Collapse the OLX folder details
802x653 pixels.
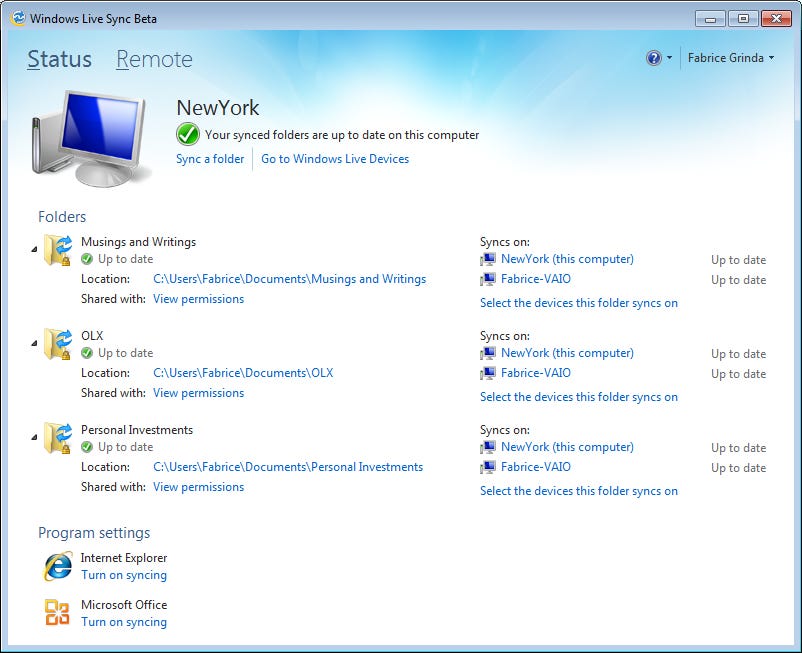34,343
